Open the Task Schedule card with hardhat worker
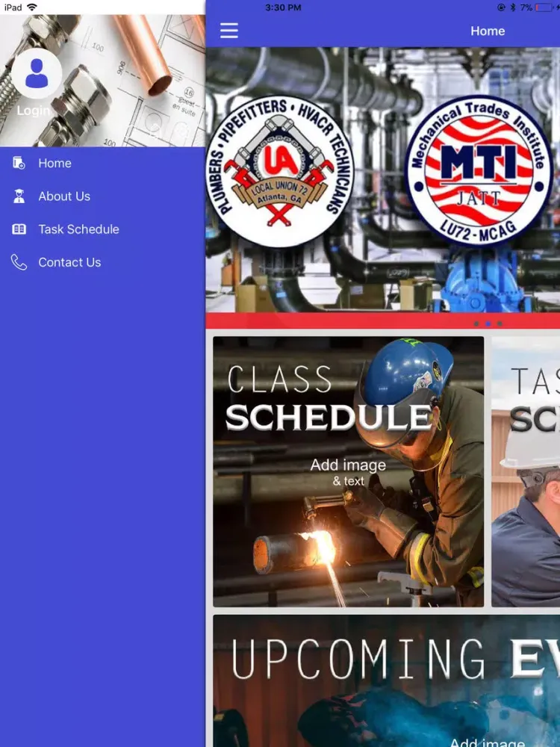Image resolution: width=560 pixels, height=747 pixels. [526, 471]
